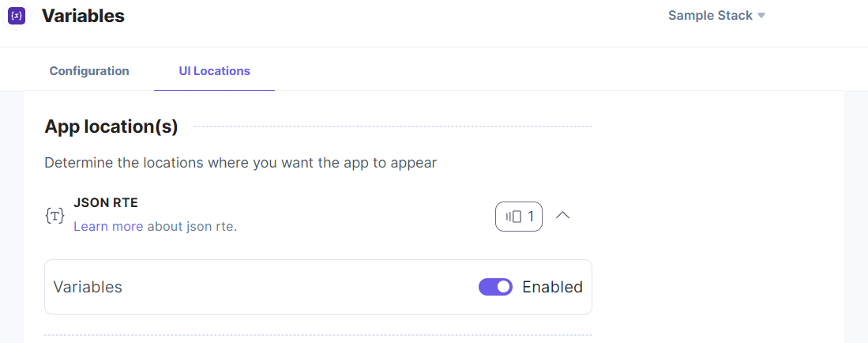Click the Sample Stack label text
This screenshot has height=343, width=868.
point(710,16)
